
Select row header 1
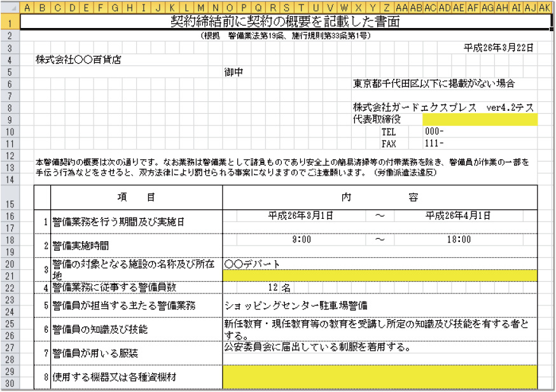point(10,22)
